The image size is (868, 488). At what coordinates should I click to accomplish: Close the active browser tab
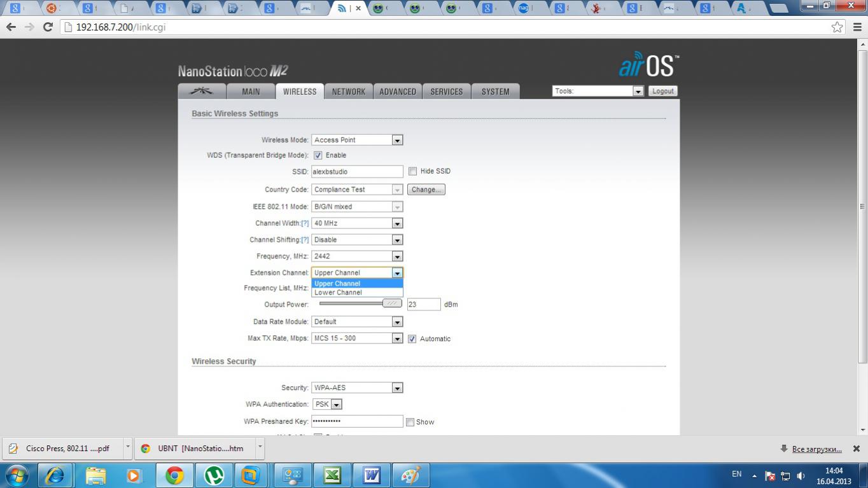358,8
